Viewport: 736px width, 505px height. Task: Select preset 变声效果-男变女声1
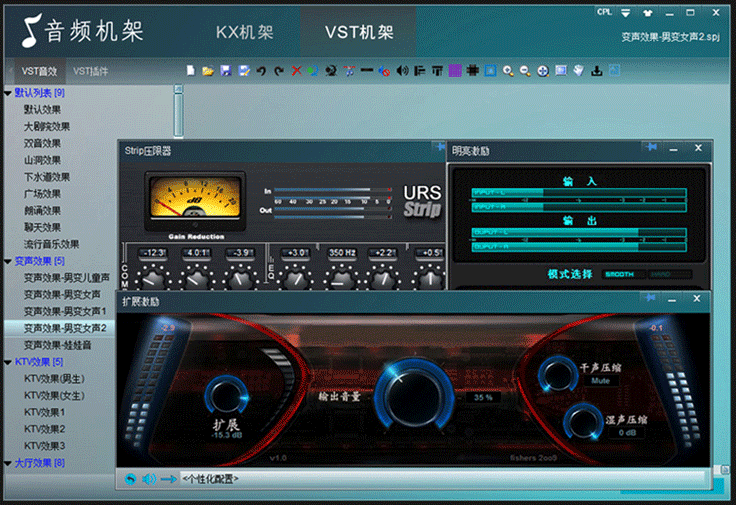[x=65, y=311]
